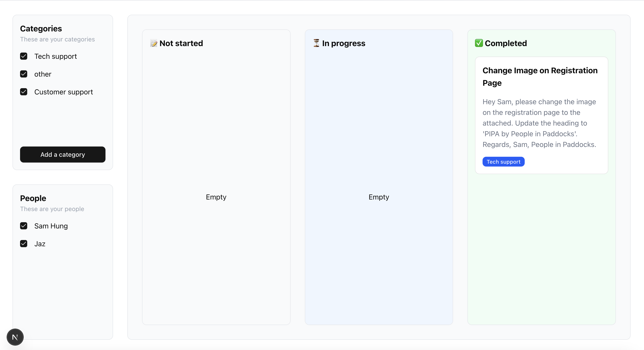Open the Completed task card
Viewport: 644px width, 350px height.
541,115
